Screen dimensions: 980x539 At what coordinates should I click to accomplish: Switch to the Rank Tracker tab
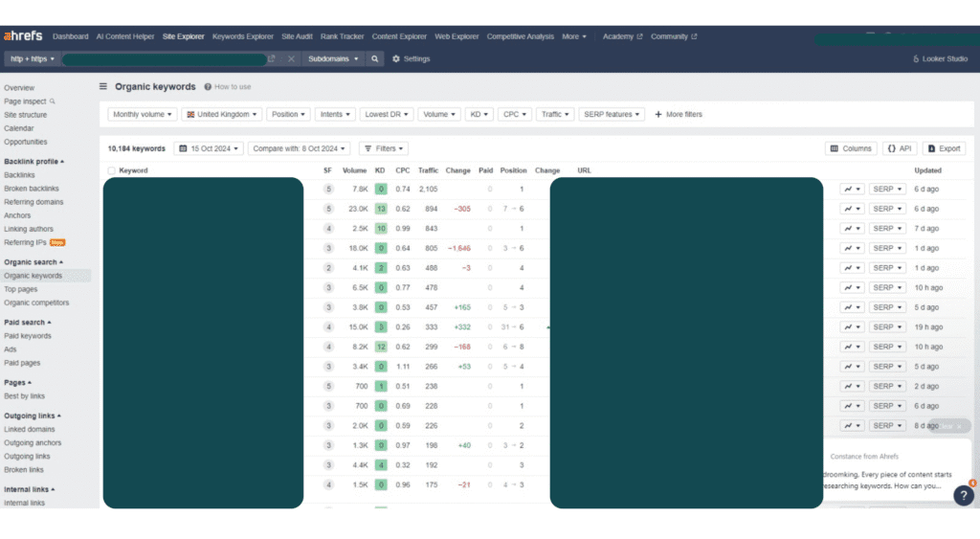[342, 36]
